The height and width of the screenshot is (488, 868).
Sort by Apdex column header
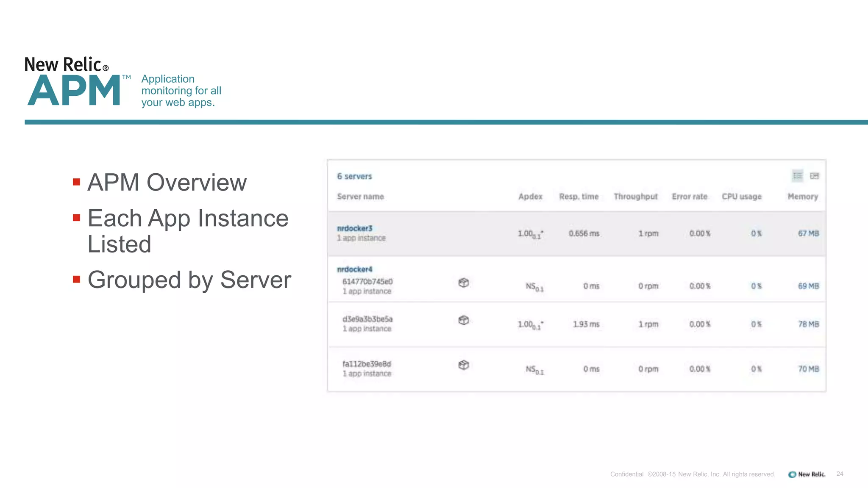530,197
